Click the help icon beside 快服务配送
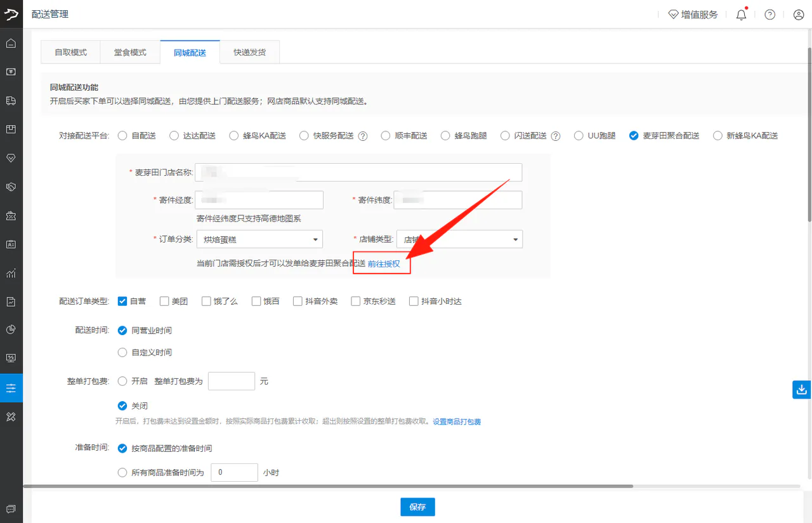This screenshot has height=523, width=812. pyautogui.click(x=363, y=136)
